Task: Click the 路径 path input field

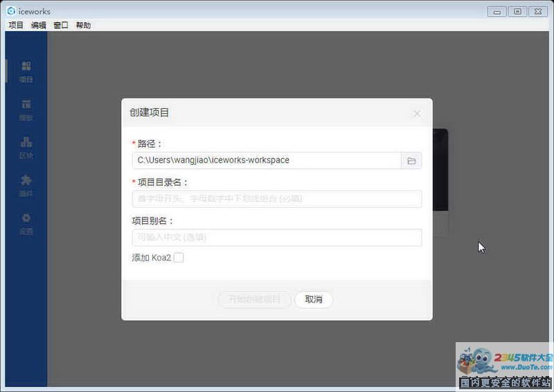Action: [x=267, y=161]
